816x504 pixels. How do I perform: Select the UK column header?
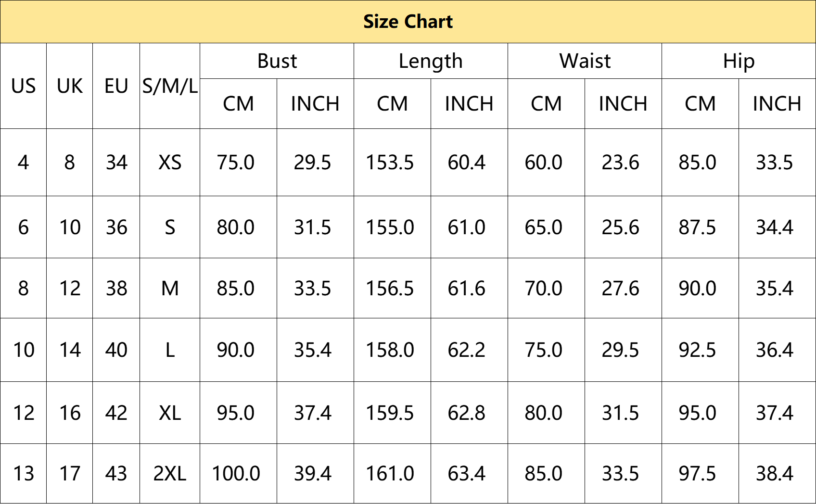(x=69, y=86)
